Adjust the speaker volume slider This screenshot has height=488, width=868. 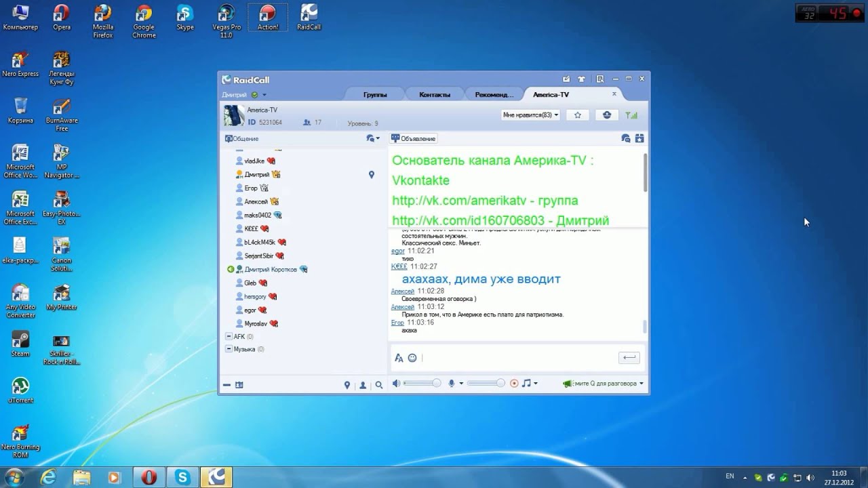tap(422, 384)
